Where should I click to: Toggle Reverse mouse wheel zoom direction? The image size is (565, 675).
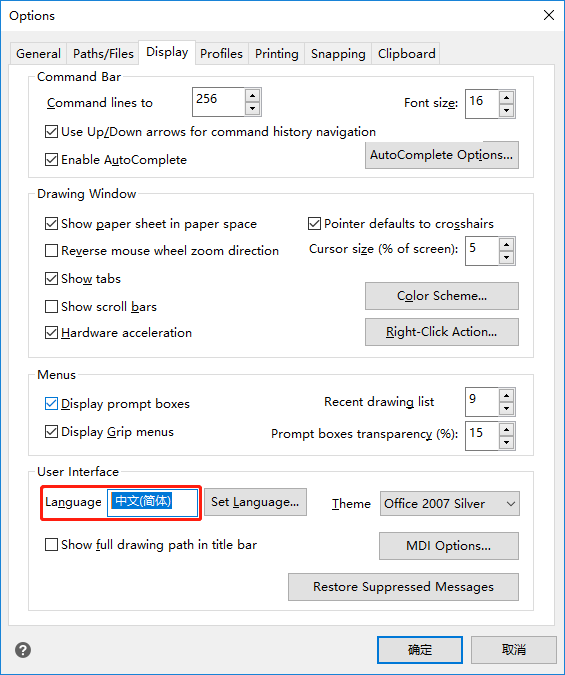51,251
